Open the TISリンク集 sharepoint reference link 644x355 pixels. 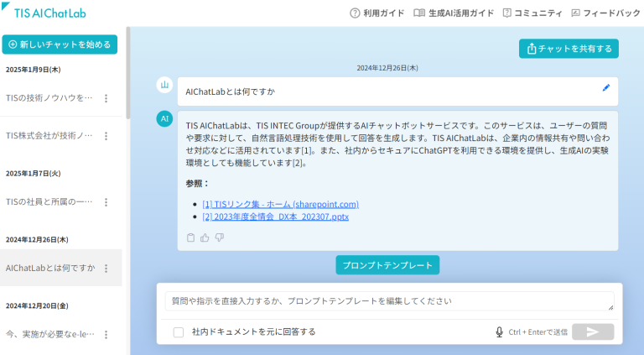click(280, 204)
